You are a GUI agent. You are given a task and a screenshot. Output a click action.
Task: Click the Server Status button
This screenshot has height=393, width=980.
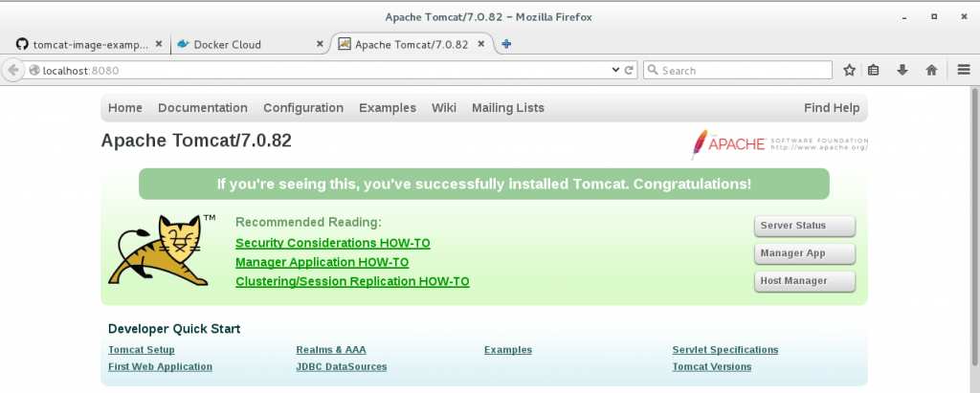pos(804,227)
